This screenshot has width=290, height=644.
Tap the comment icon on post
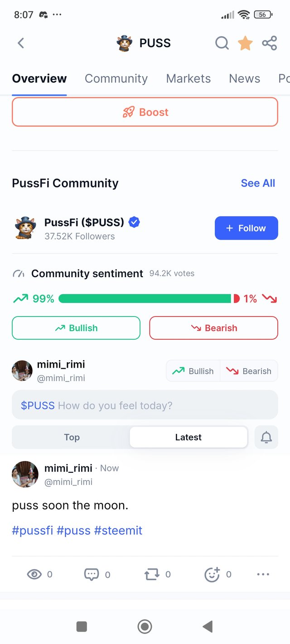point(92,574)
